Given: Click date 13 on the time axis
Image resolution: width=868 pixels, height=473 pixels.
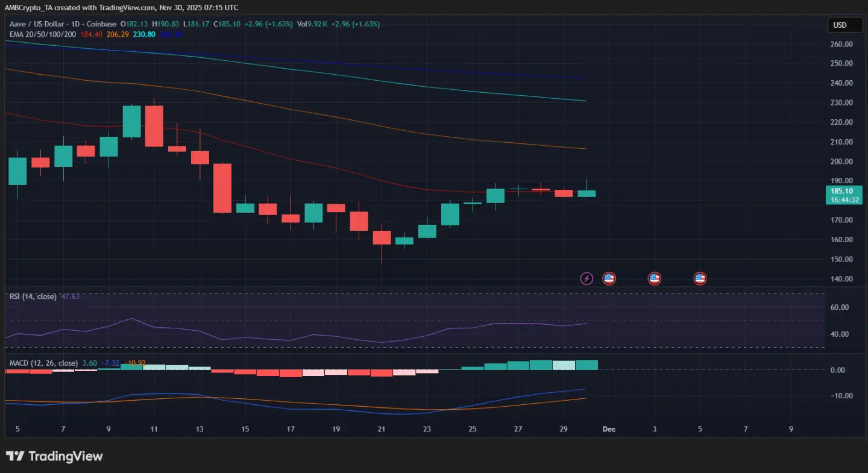Looking at the screenshot, I should tap(200, 430).
